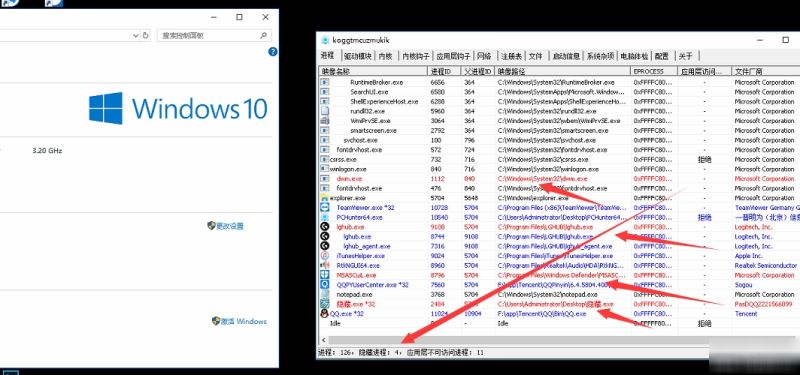
Task: Focus the 搜索控制面板 search field
Action: point(214,36)
